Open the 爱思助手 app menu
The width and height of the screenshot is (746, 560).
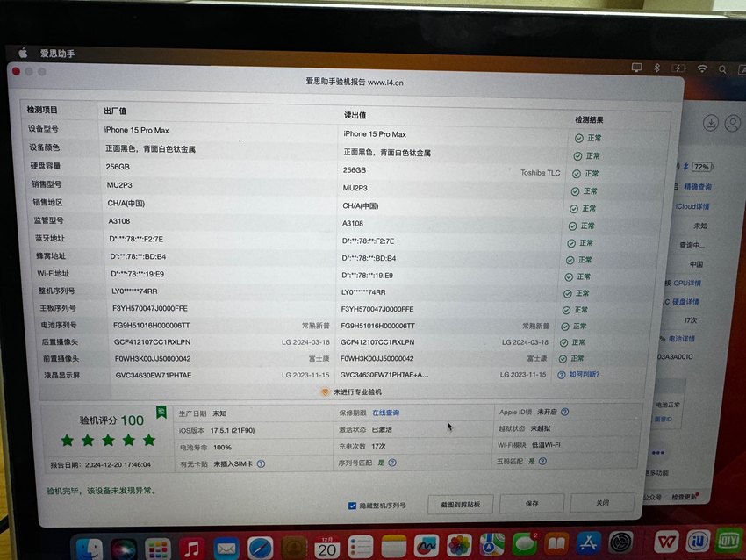click(x=58, y=54)
